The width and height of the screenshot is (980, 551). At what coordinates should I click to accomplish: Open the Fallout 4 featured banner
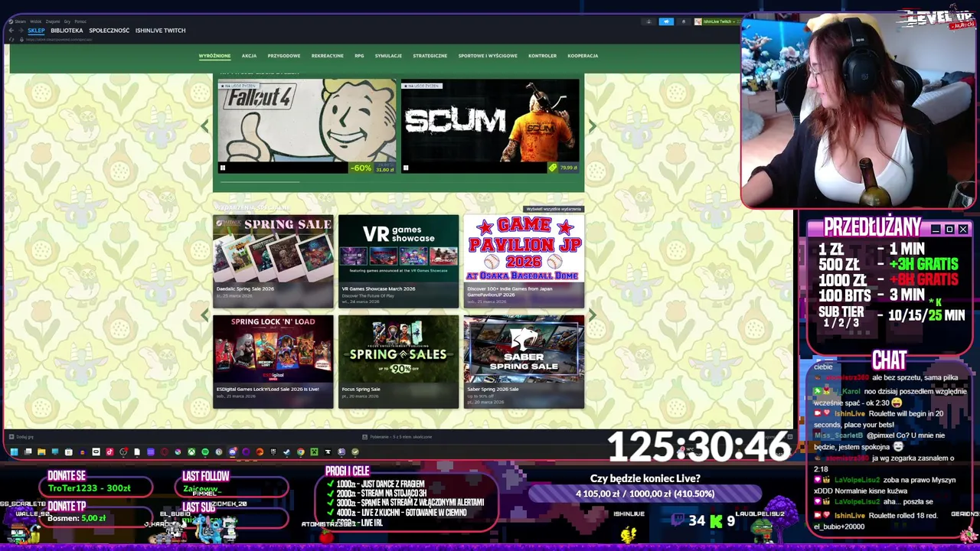[x=307, y=126]
